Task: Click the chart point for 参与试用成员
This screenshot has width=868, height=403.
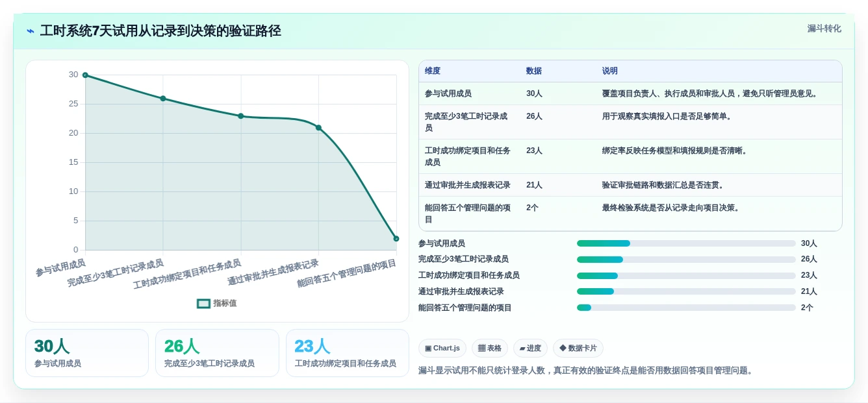Action: click(85, 75)
